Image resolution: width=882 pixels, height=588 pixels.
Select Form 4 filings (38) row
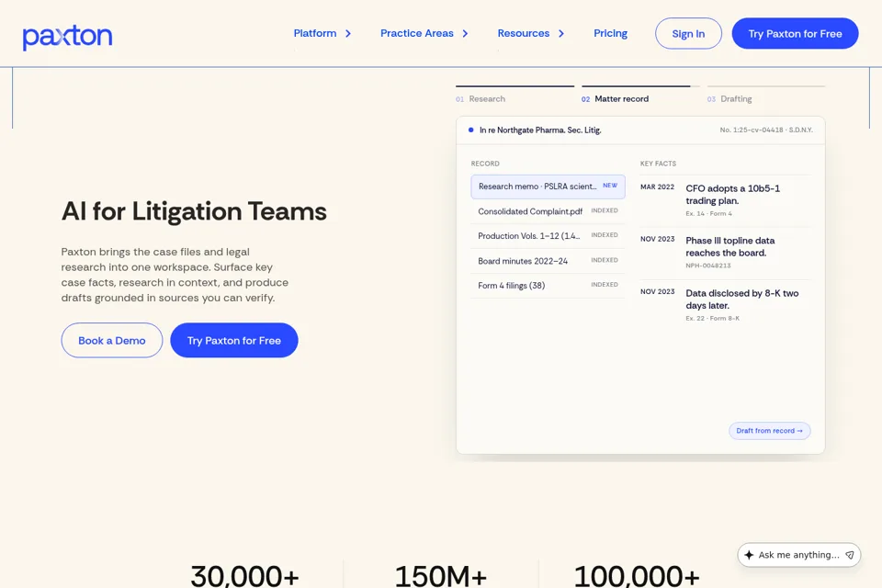(x=548, y=286)
